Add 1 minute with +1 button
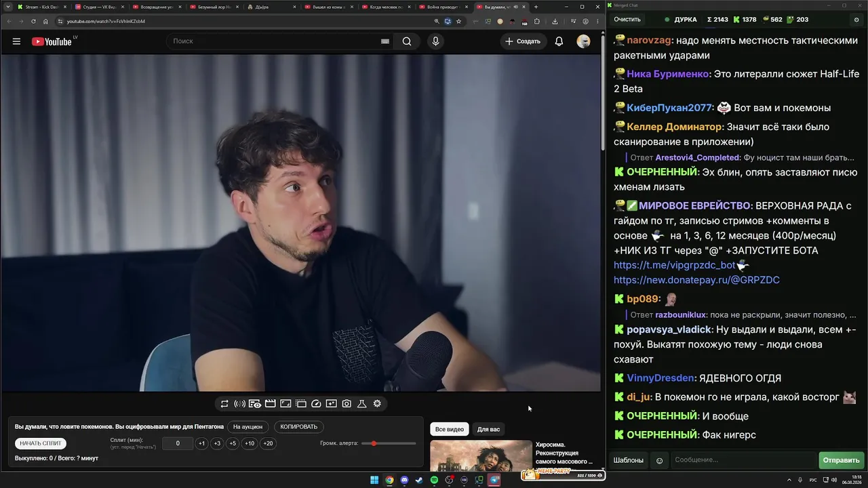Image resolution: width=868 pixels, height=488 pixels. click(201, 444)
